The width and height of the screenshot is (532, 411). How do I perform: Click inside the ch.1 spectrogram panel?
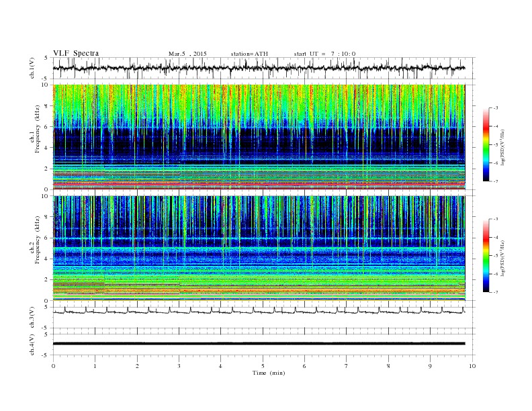tap(259, 137)
